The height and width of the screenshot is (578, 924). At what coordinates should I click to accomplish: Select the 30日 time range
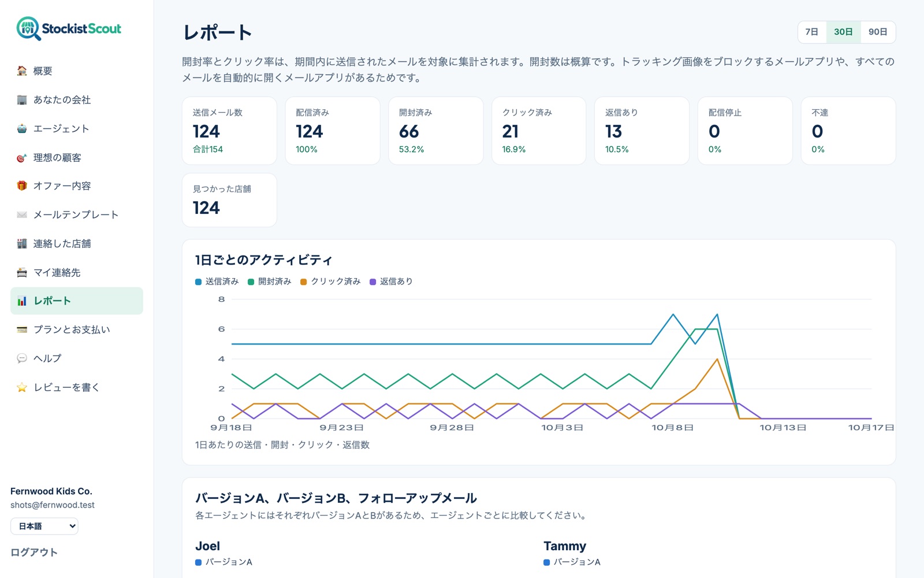[843, 32]
